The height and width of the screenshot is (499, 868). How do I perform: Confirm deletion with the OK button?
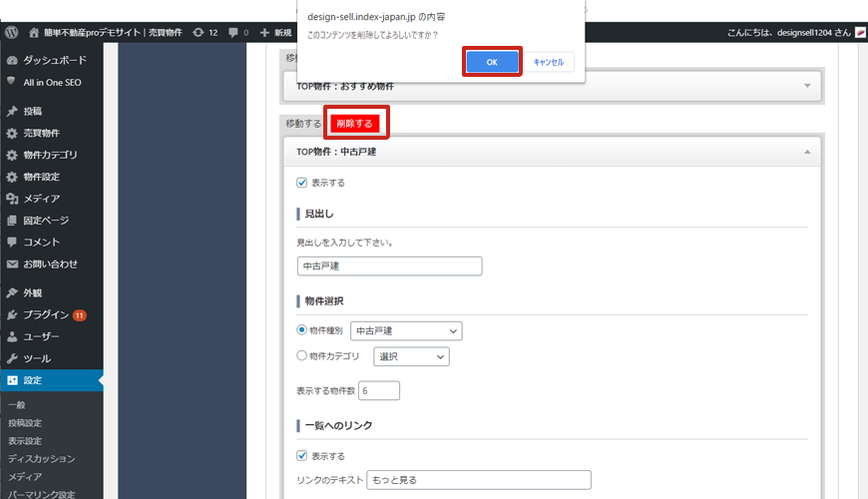pyautogui.click(x=492, y=62)
